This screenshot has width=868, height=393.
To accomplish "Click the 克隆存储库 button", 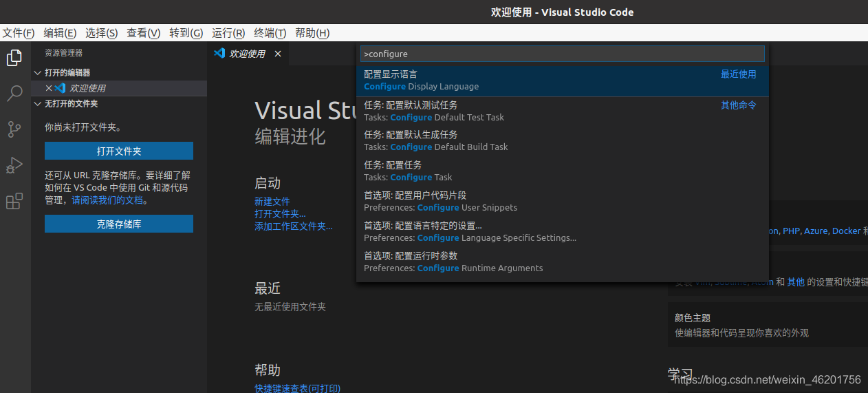I will pos(119,224).
